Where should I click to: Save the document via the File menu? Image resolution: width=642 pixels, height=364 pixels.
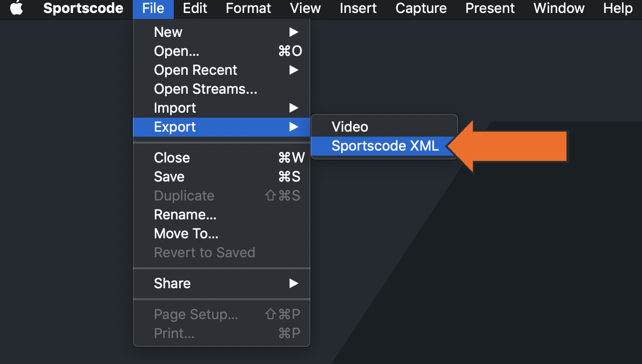(169, 177)
